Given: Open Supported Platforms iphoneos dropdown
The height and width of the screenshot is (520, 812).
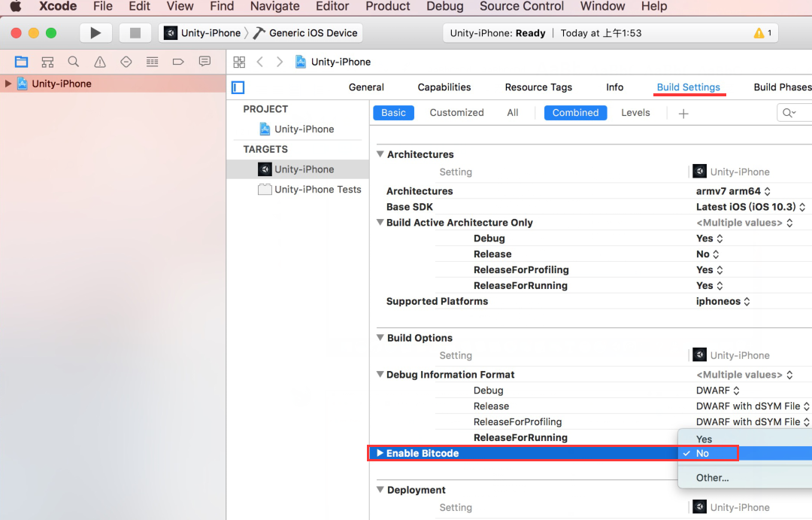Looking at the screenshot, I should (723, 301).
